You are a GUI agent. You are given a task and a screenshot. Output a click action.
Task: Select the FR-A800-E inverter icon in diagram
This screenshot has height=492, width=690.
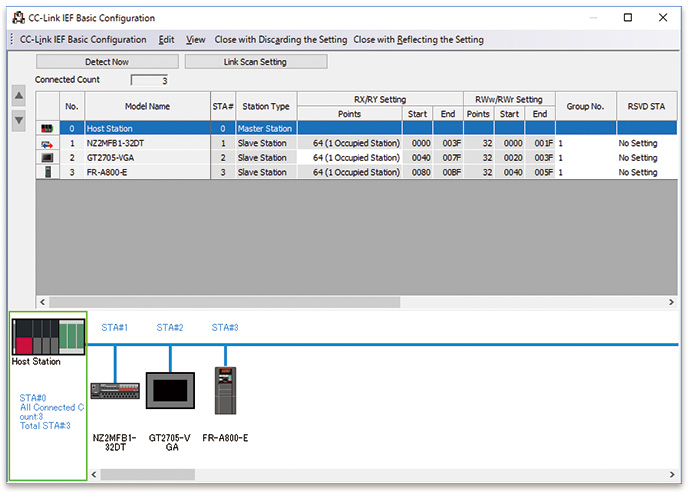click(225, 390)
